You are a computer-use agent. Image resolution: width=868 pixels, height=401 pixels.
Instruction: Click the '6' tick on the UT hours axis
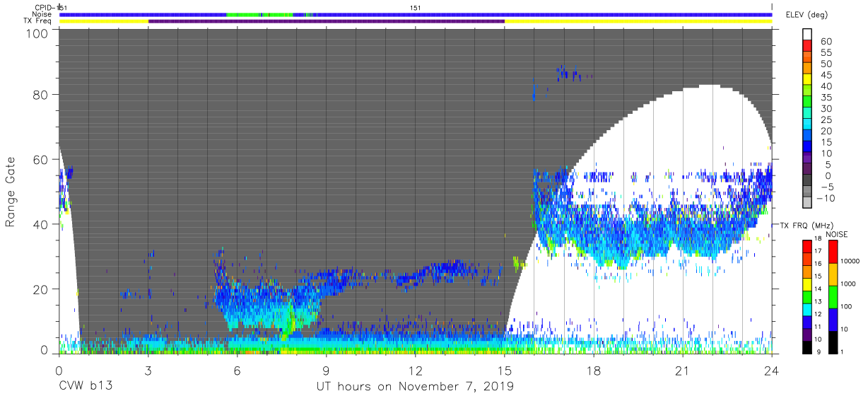[237, 370]
